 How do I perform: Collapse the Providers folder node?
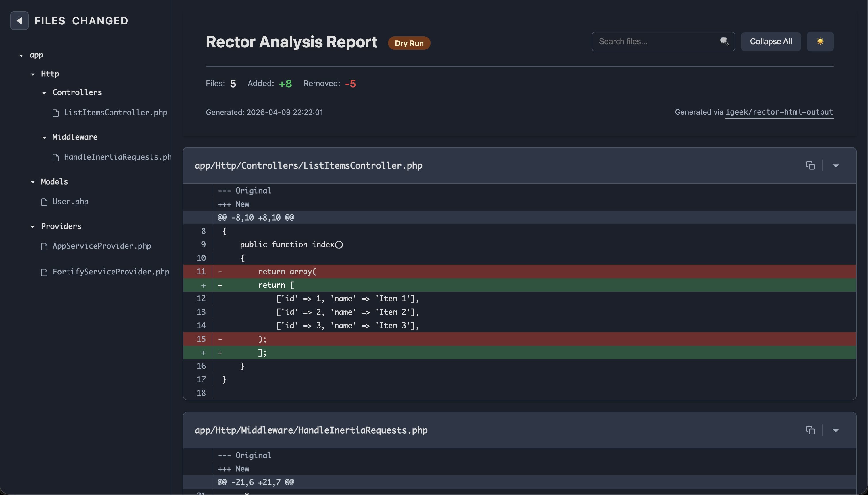click(x=33, y=227)
